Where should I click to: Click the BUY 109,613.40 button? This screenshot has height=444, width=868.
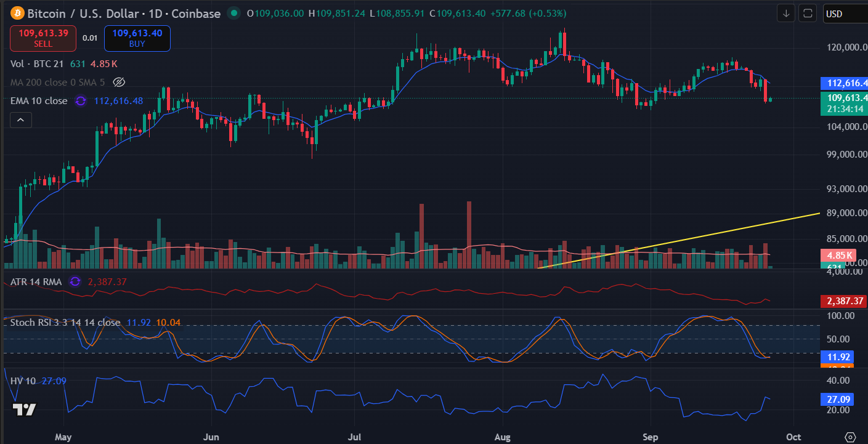(137, 38)
